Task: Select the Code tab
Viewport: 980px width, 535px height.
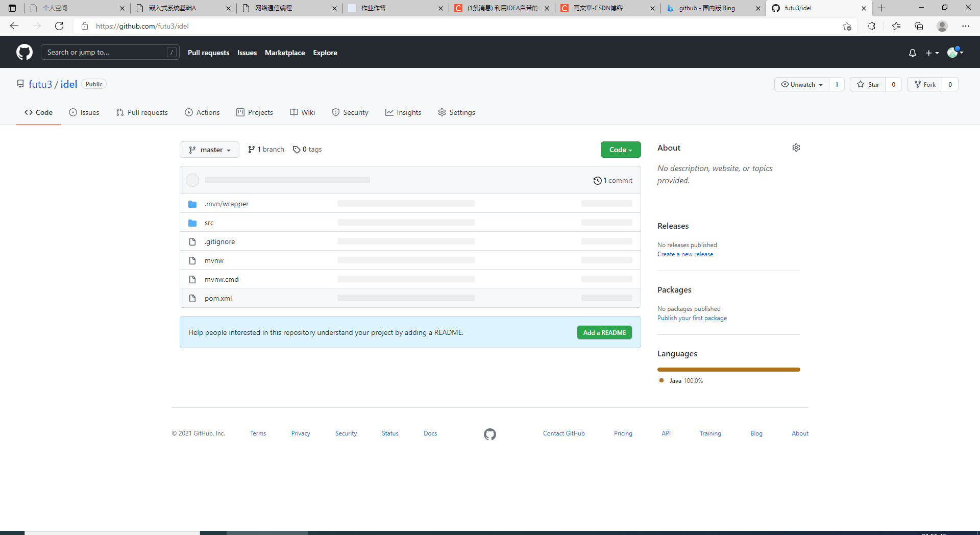Action: (x=38, y=112)
